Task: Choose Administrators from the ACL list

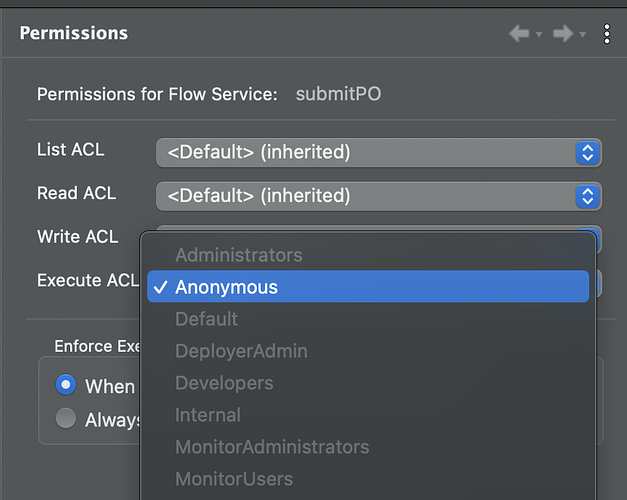Action: point(238,255)
